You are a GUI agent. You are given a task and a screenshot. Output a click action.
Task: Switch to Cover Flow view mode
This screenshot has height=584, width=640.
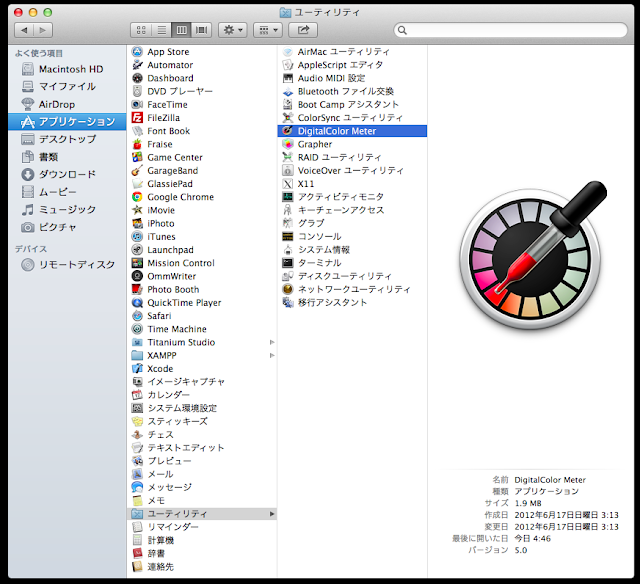[201, 30]
